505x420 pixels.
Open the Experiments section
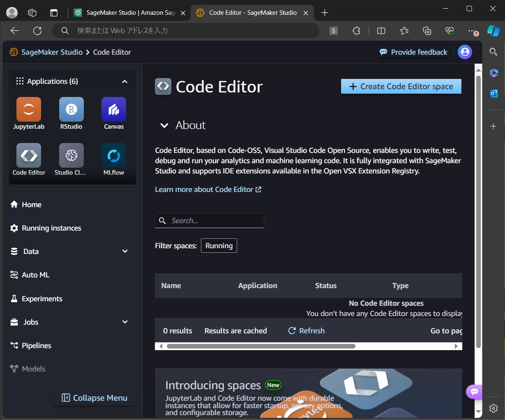tap(42, 298)
